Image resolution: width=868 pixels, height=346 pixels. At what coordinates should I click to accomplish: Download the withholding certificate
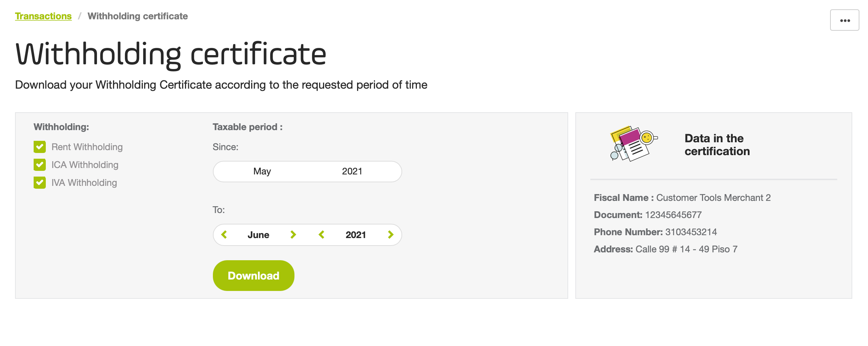point(253,276)
